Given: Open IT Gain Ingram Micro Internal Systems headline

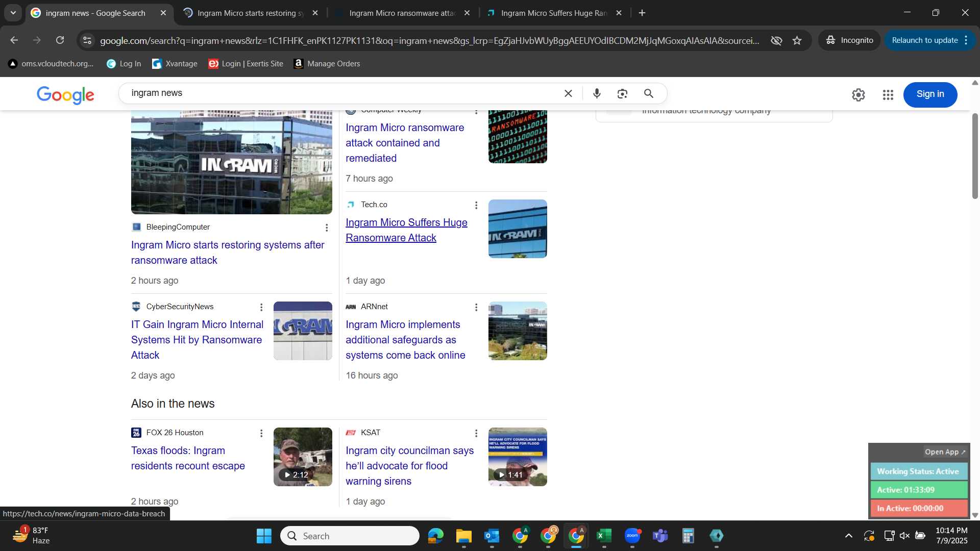Looking at the screenshot, I should tap(197, 340).
